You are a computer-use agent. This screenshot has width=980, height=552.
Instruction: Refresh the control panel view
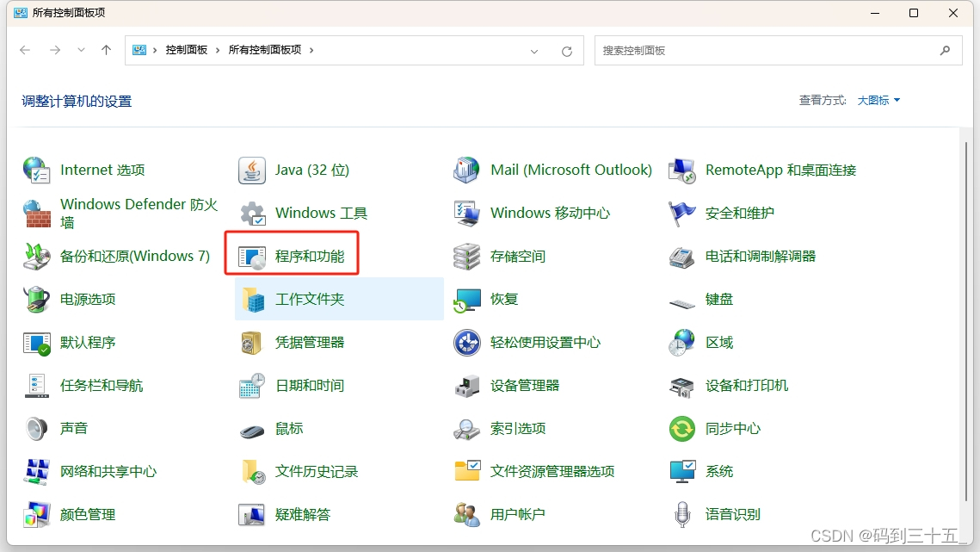coord(567,52)
